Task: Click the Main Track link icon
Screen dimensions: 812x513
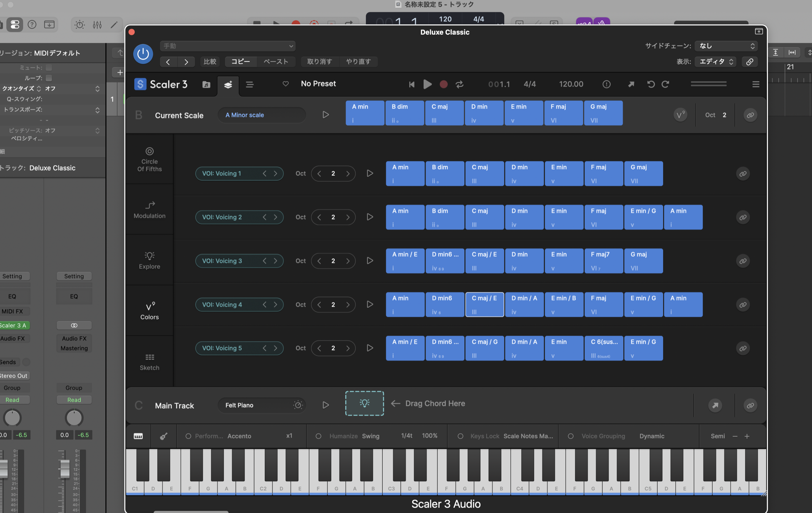Action: pos(750,406)
